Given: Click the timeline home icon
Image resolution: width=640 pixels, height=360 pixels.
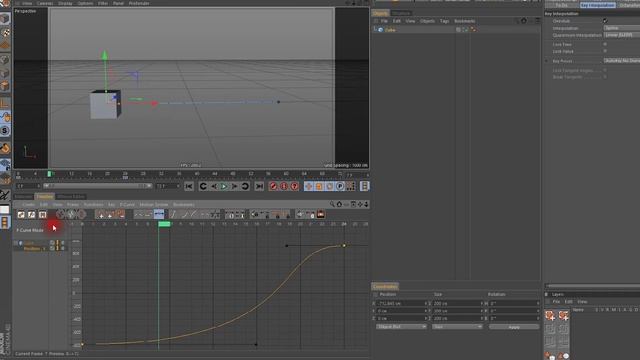Looking at the screenshot, I should click(x=339, y=204).
